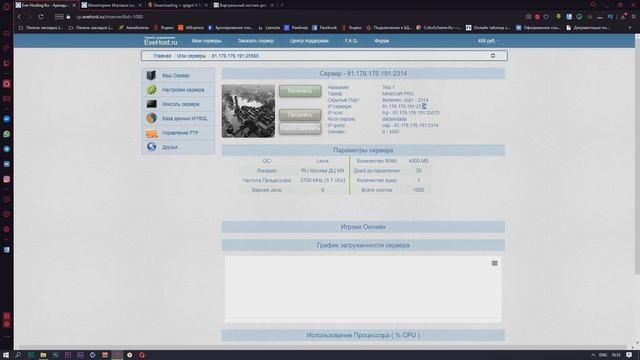Click "Использование Процессора" section header

(x=363, y=335)
